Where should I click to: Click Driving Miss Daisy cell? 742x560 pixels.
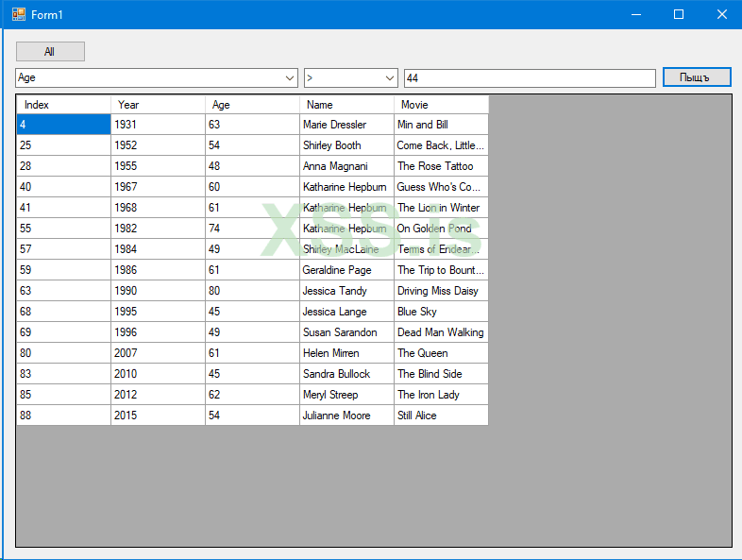[441, 291]
